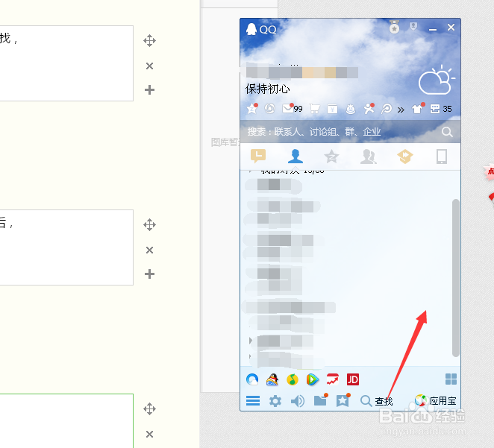Screen dimensions: 494x448
Task: Switch to the conversations tab
Action: pyautogui.click(x=258, y=156)
